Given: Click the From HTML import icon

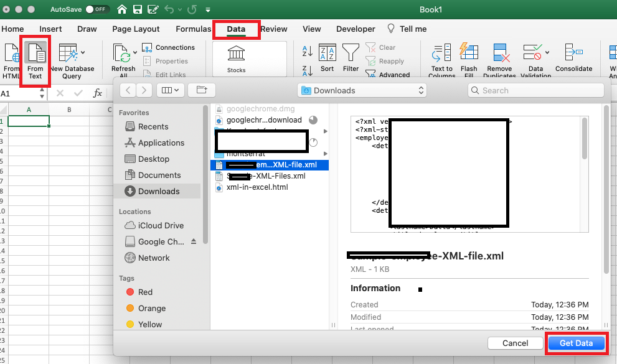Looking at the screenshot, I should point(11,53).
